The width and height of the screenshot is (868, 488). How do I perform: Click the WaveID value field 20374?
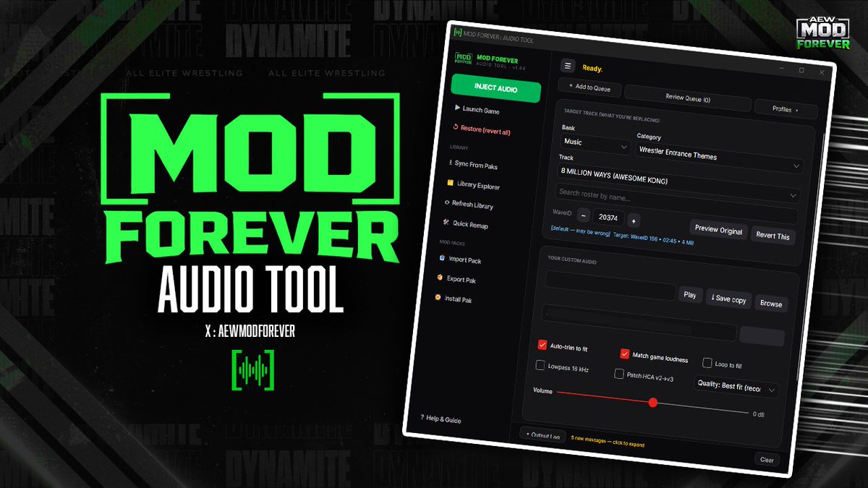(x=608, y=218)
